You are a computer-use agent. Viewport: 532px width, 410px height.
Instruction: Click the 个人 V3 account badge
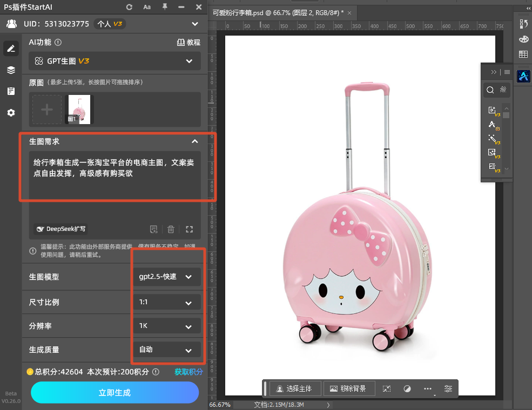[110, 24]
